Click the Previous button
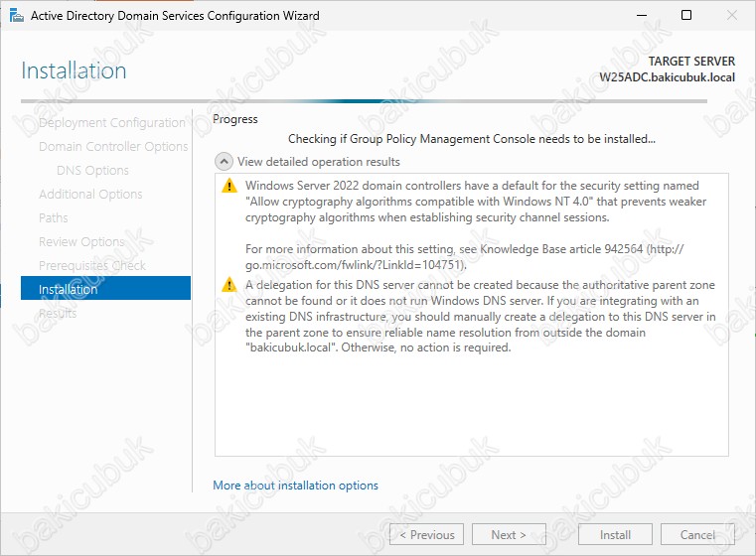This screenshot has width=756, height=556. point(426,534)
